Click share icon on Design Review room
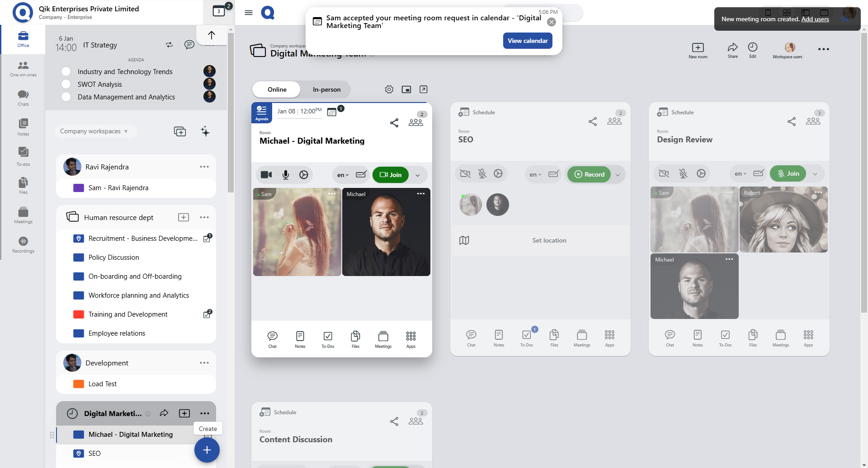Viewport: 868px width, 468px height. coord(791,122)
